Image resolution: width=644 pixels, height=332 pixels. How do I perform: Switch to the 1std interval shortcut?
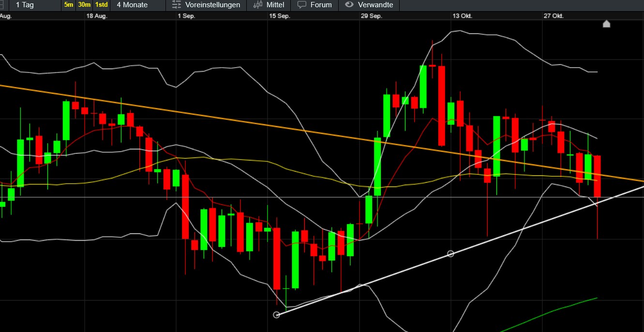pyautogui.click(x=101, y=5)
